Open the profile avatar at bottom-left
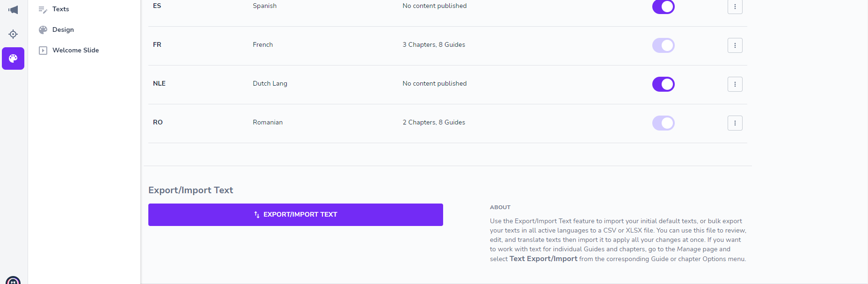This screenshot has width=868, height=284. [13, 281]
